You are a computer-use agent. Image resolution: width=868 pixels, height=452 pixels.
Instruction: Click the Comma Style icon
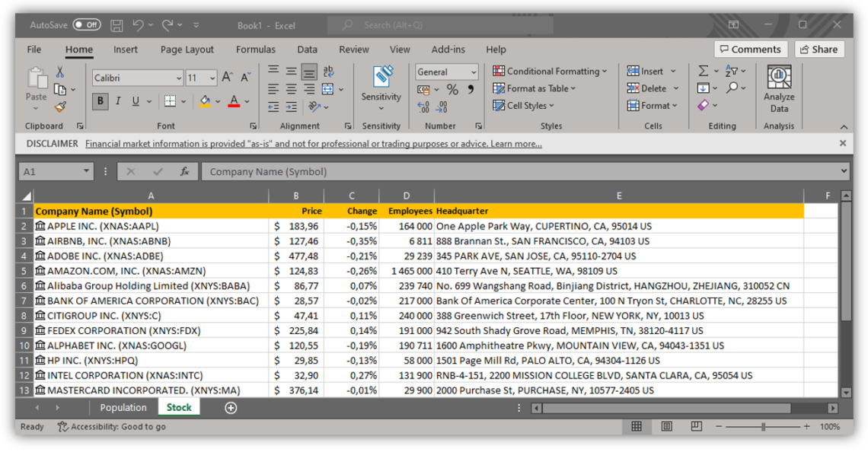pyautogui.click(x=470, y=90)
